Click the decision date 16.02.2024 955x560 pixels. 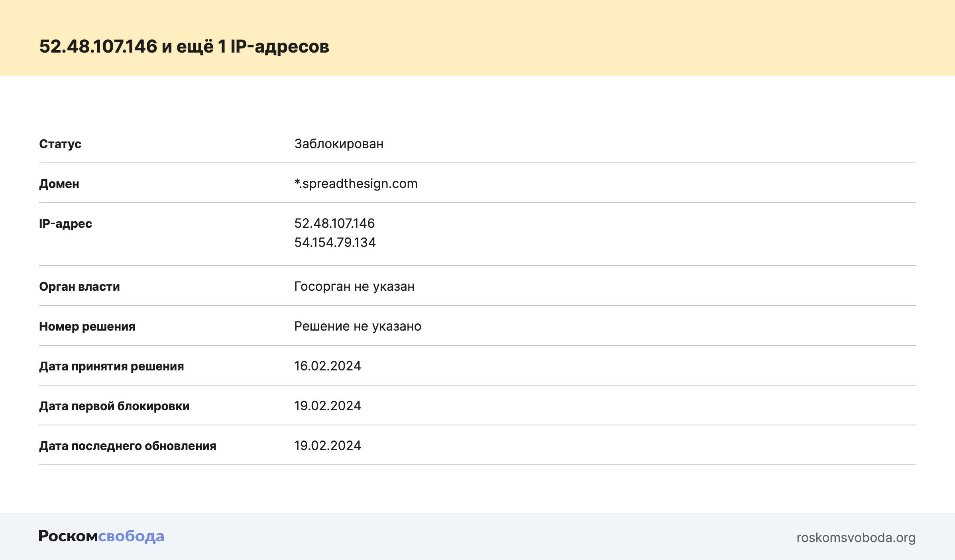click(x=327, y=366)
